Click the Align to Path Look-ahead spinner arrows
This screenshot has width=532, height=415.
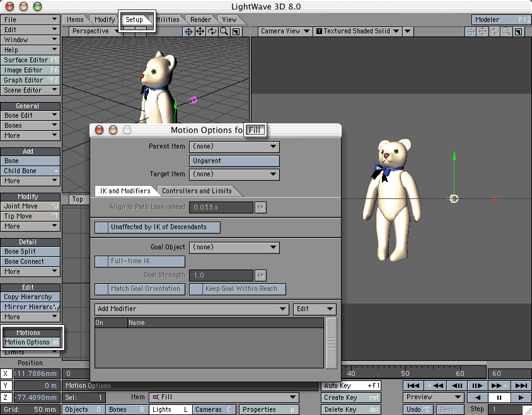tap(260, 207)
